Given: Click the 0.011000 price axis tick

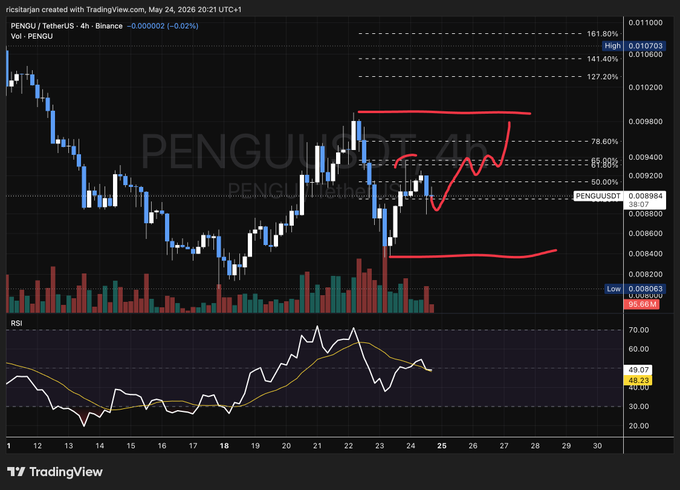Looking at the screenshot, I should [645, 23].
